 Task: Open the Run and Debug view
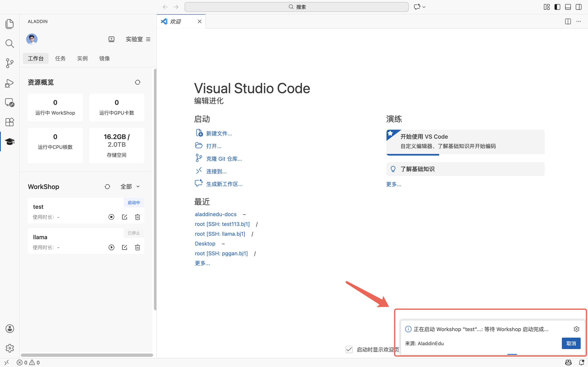click(9, 83)
